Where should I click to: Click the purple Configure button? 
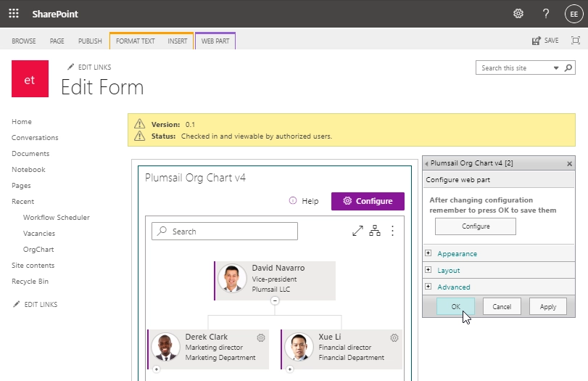pos(368,201)
